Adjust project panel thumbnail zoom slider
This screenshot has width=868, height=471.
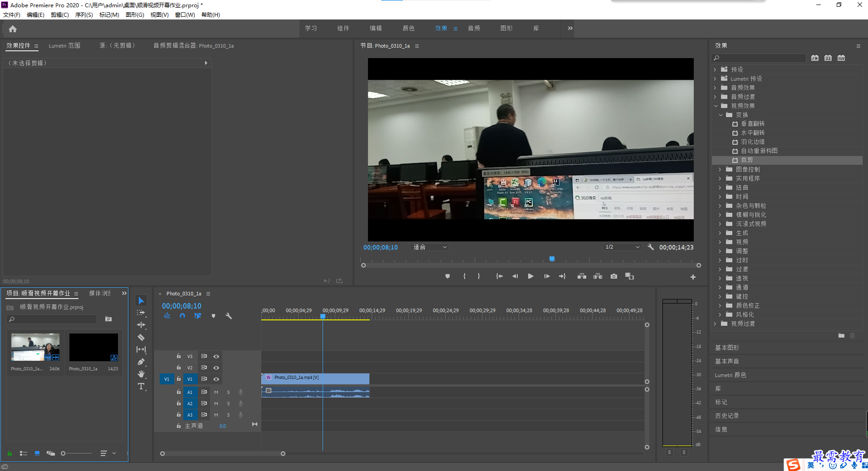[x=63, y=453]
